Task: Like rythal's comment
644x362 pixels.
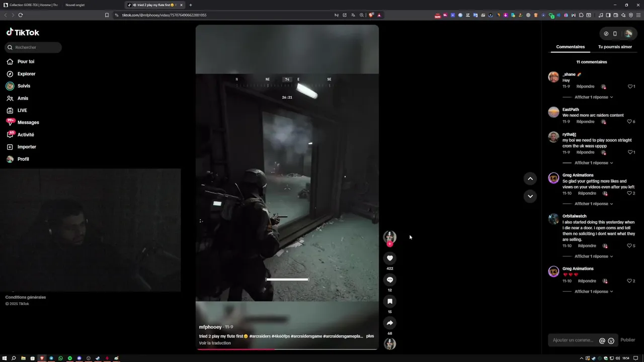Action: click(630, 152)
